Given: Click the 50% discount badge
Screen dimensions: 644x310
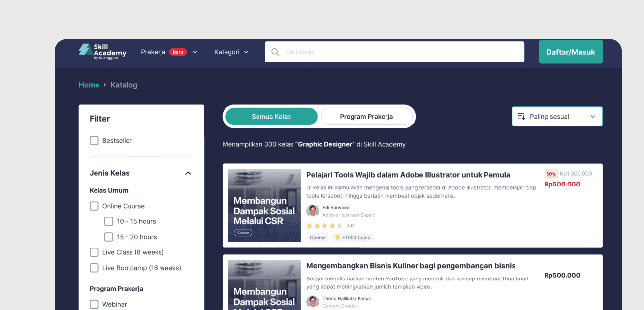Looking at the screenshot, I should pyautogui.click(x=551, y=174).
